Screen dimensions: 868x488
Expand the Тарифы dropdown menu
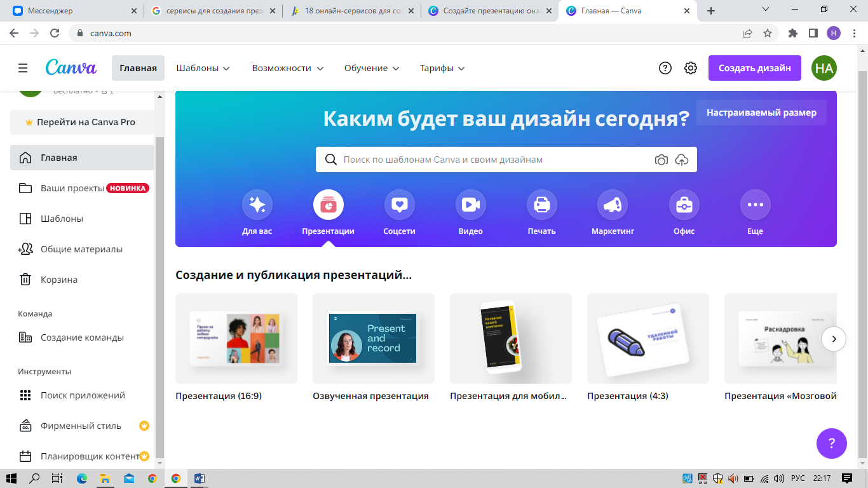point(442,68)
